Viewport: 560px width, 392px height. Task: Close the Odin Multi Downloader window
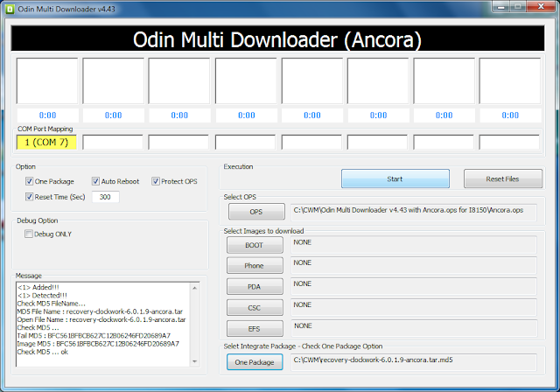click(541, 6)
